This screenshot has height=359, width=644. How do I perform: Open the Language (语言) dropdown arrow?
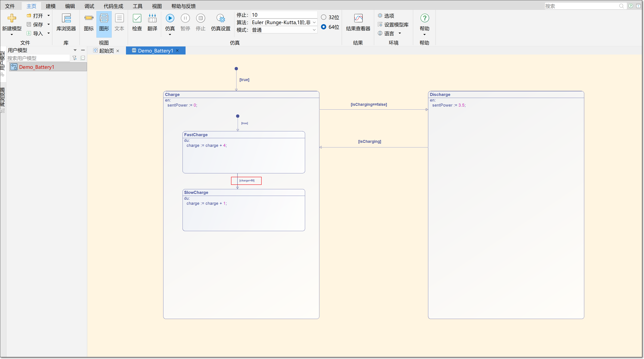coord(399,33)
